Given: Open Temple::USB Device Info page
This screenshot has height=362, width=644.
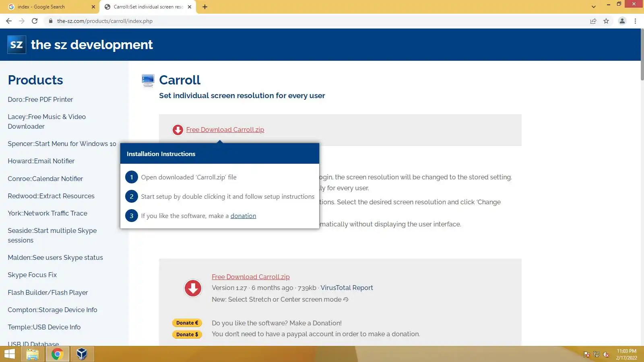Looking at the screenshot, I should click(x=44, y=327).
